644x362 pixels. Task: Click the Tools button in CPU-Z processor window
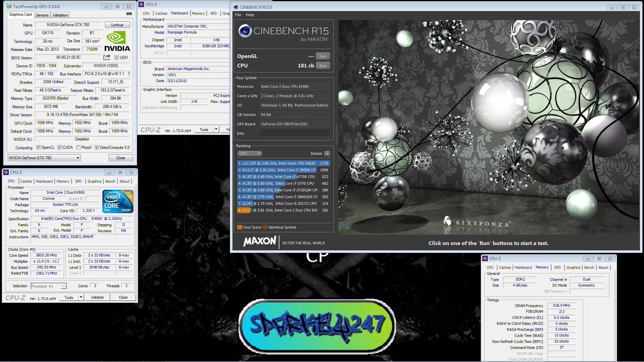pyautogui.click(x=69, y=297)
